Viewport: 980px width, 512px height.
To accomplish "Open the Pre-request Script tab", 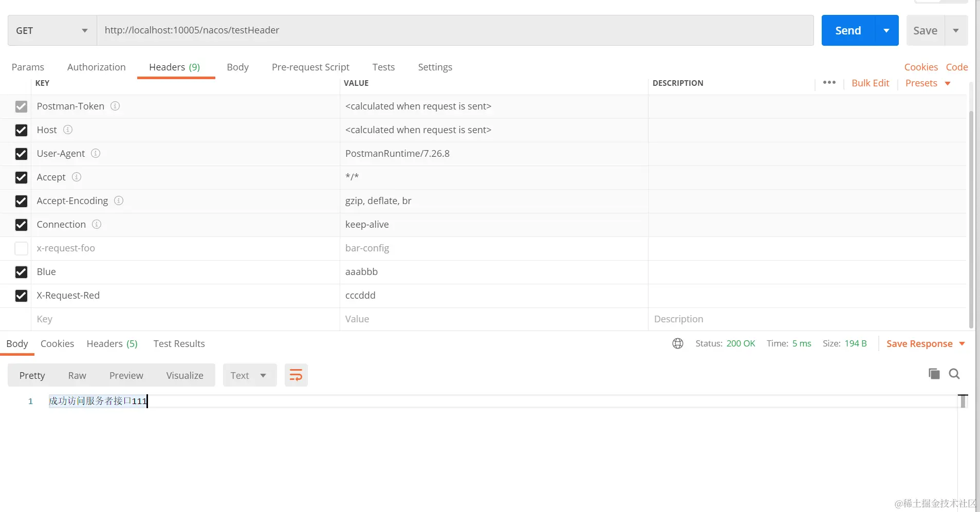I will point(310,67).
